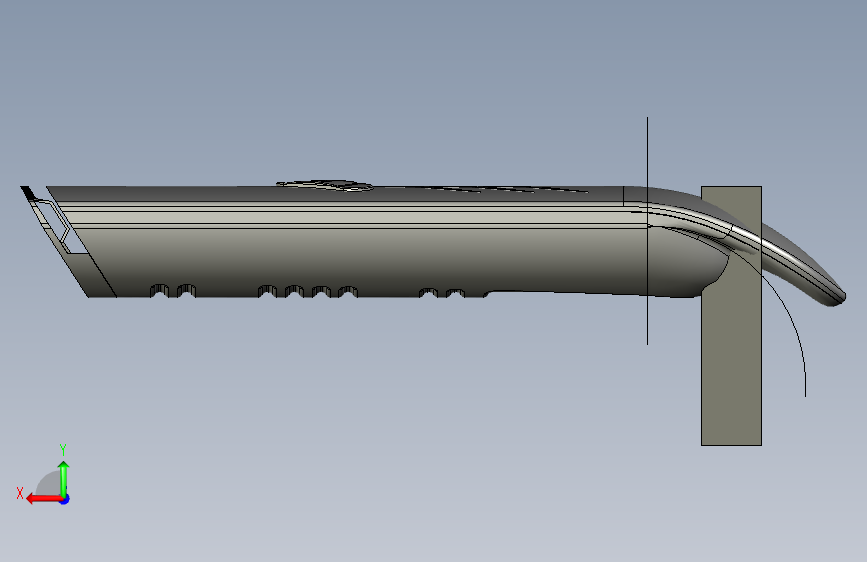This screenshot has height=562, width=867.
Task: Click the blue Z axis dot of triad
Action: coord(65,499)
